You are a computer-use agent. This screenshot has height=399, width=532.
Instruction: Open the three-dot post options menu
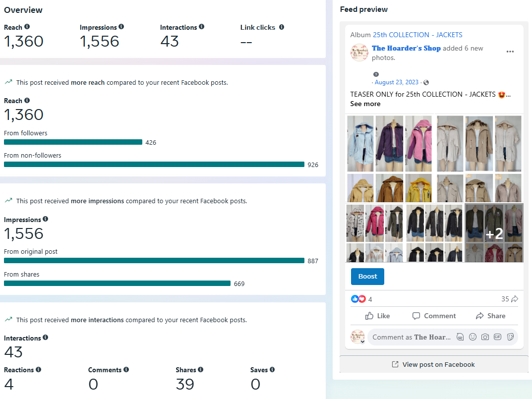coord(510,52)
